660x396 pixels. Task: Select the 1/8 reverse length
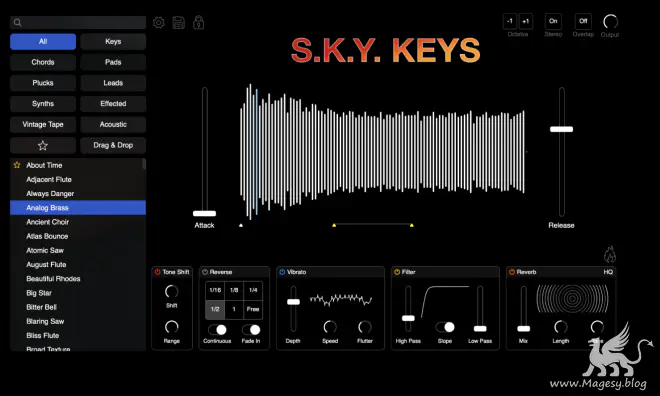click(x=234, y=290)
